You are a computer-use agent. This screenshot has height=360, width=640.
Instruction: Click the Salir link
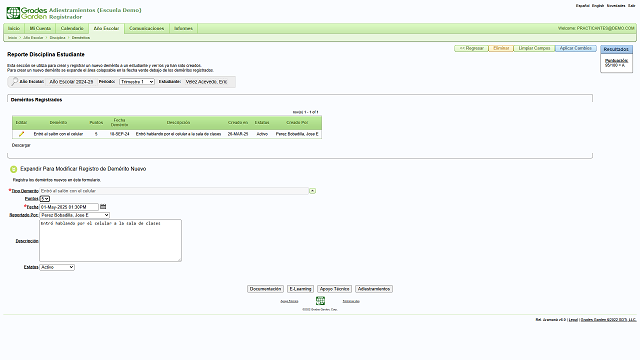pyautogui.click(x=631, y=6)
